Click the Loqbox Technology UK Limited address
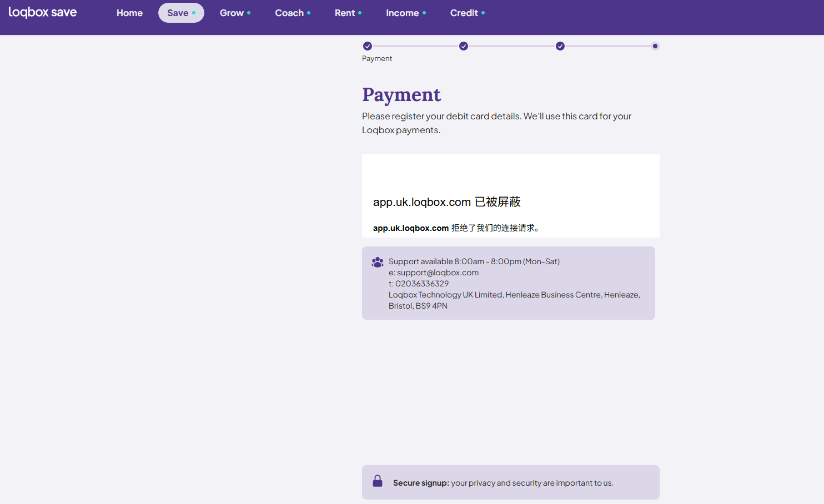824x504 pixels. click(x=514, y=300)
